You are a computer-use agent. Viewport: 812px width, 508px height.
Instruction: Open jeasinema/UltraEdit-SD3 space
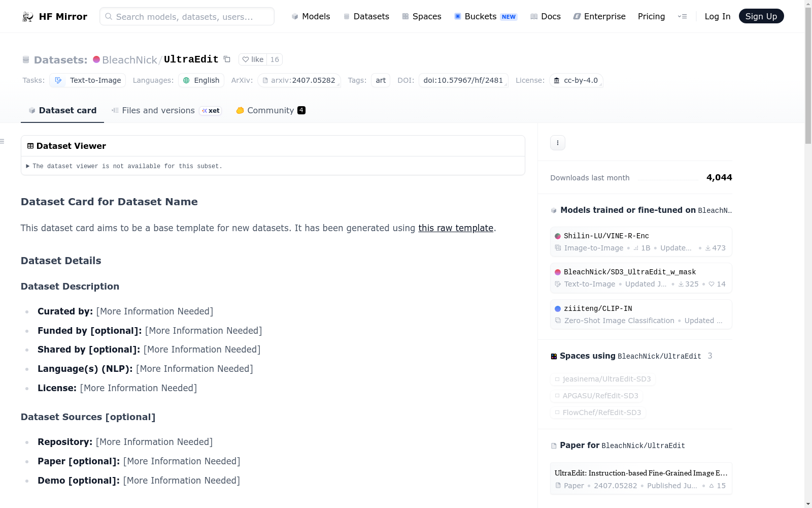(x=603, y=379)
